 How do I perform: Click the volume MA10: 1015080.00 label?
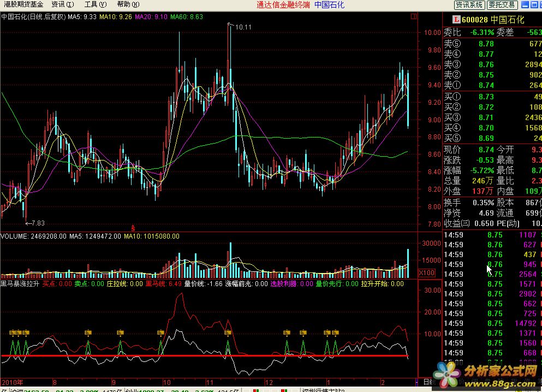[x=152, y=236]
